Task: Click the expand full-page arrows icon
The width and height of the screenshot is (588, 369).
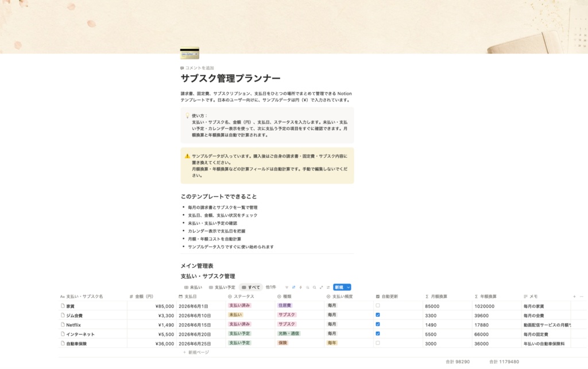Action: [x=322, y=288]
